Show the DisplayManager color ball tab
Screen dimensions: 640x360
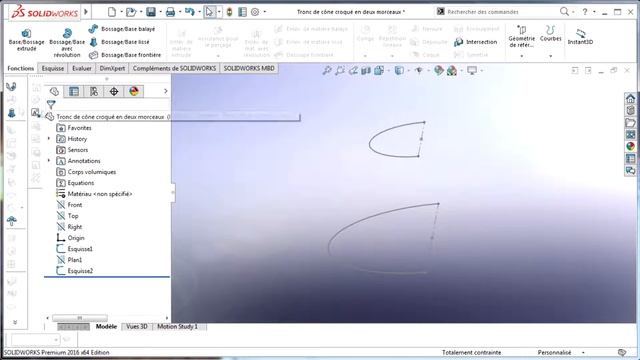tap(134, 91)
